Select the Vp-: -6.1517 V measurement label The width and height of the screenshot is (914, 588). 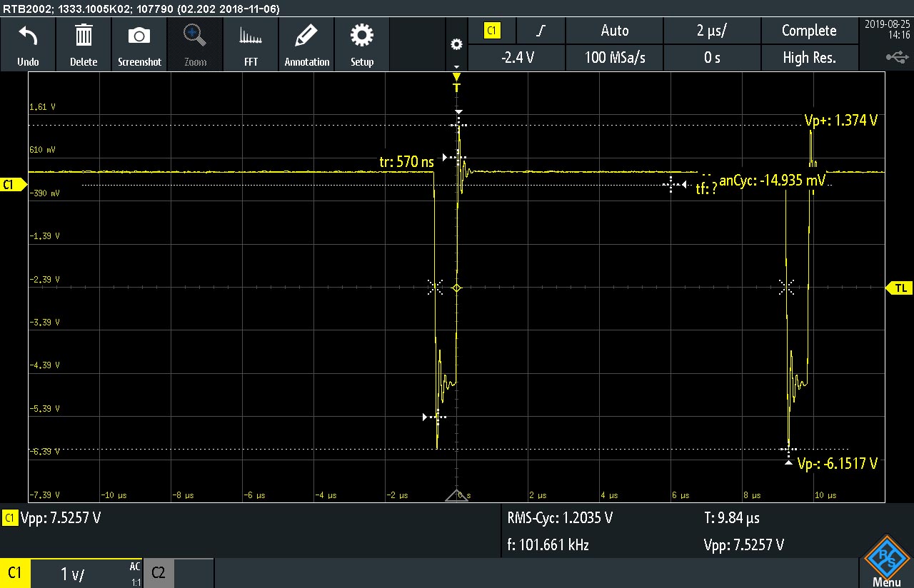pos(837,464)
